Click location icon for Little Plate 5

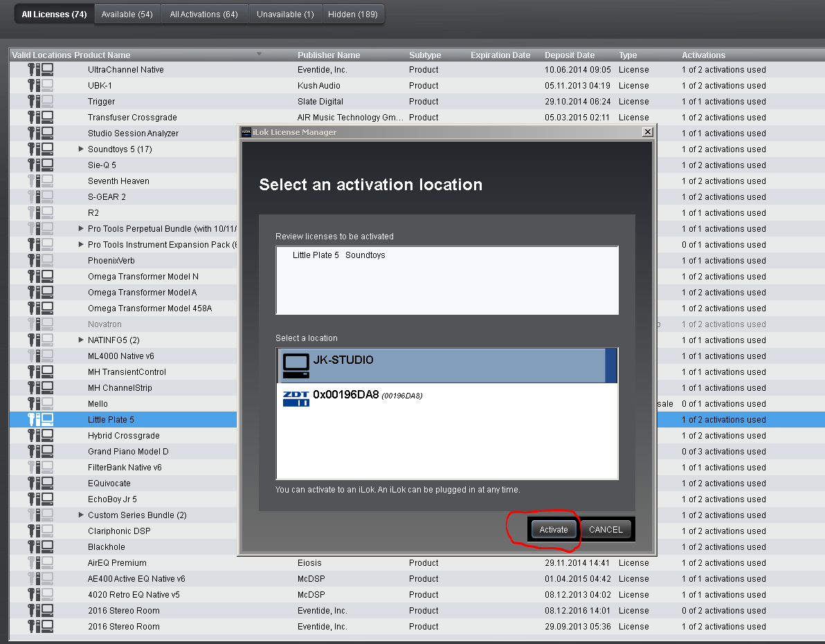coord(41,419)
